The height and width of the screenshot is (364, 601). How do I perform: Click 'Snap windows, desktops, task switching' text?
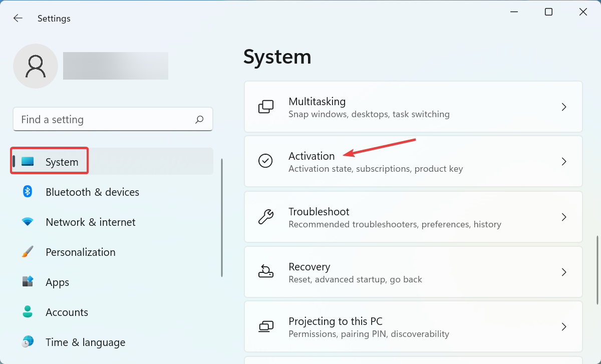[369, 114]
